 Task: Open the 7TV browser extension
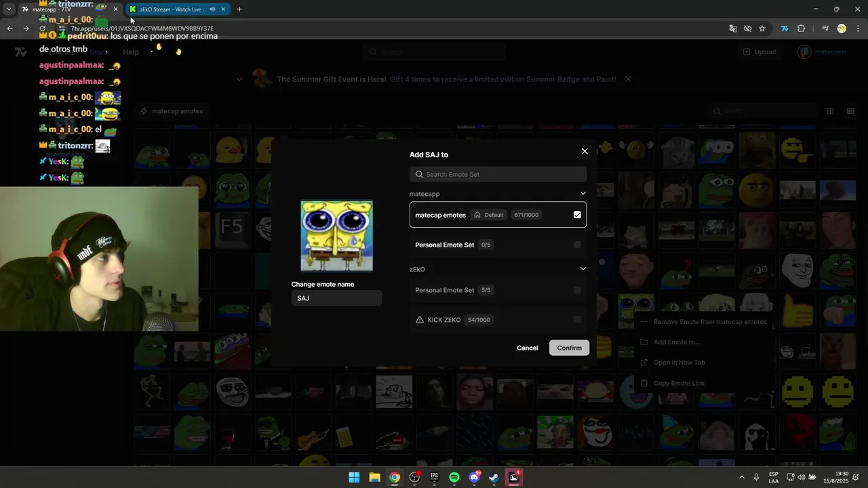[785, 28]
